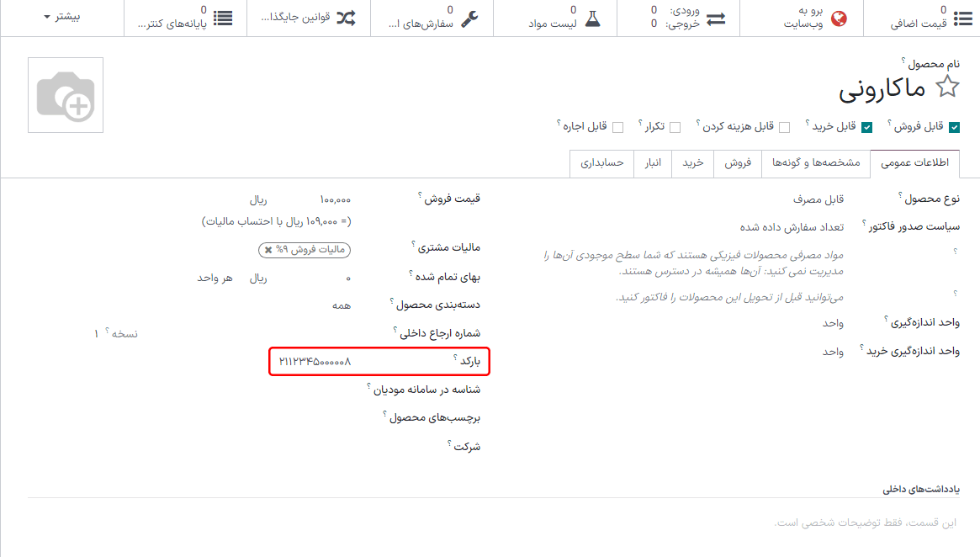The width and height of the screenshot is (980, 557).
Task: Switch to the حسابداری tab
Action: pyautogui.click(x=601, y=162)
